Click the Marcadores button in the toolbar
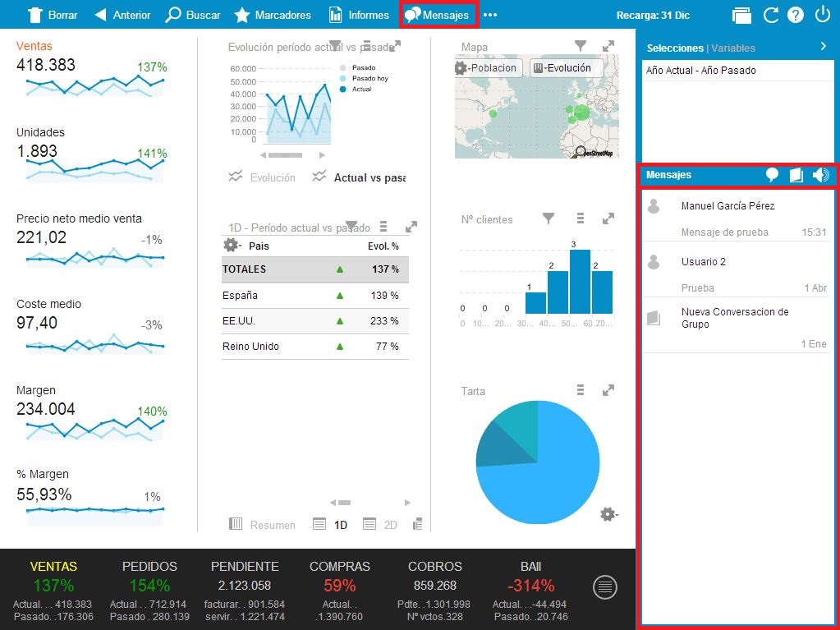The height and width of the screenshot is (630, 840). [x=273, y=15]
